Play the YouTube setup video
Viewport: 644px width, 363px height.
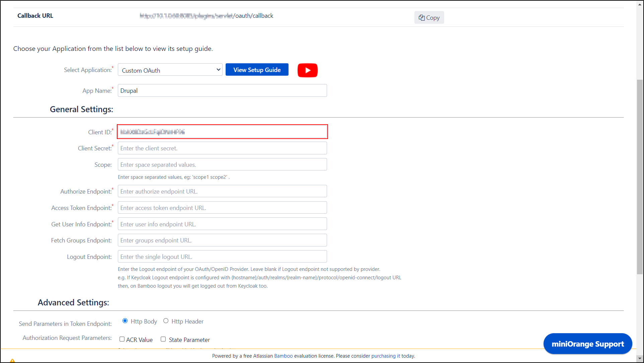pyautogui.click(x=307, y=70)
